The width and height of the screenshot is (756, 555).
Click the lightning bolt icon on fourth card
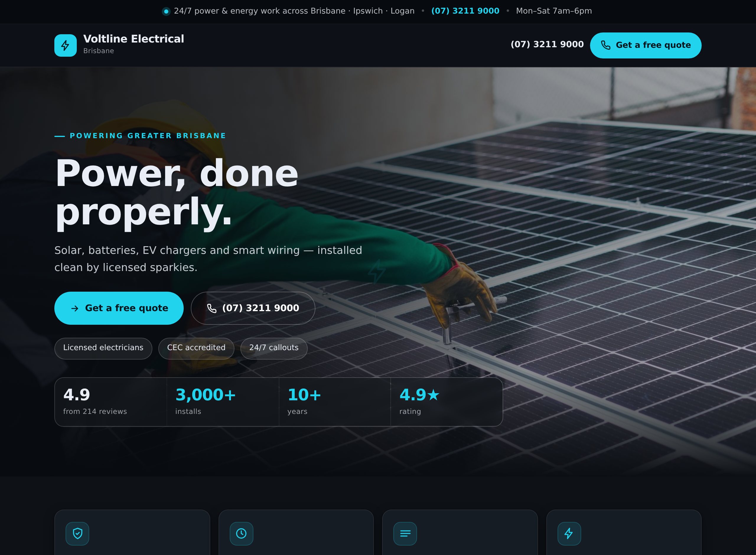coord(569,533)
